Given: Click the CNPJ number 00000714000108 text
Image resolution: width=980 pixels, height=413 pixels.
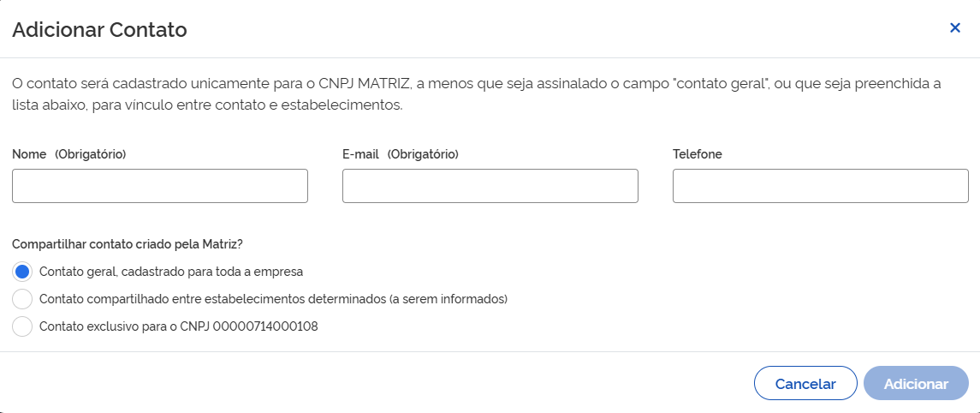Looking at the screenshot, I should click(x=265, y=326).
